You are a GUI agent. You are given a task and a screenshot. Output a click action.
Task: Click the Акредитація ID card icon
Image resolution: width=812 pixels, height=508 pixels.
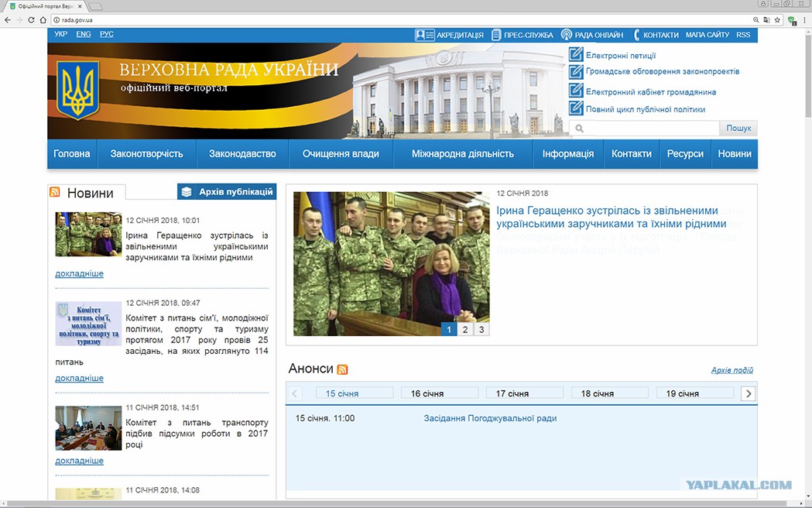click(425, 35)
